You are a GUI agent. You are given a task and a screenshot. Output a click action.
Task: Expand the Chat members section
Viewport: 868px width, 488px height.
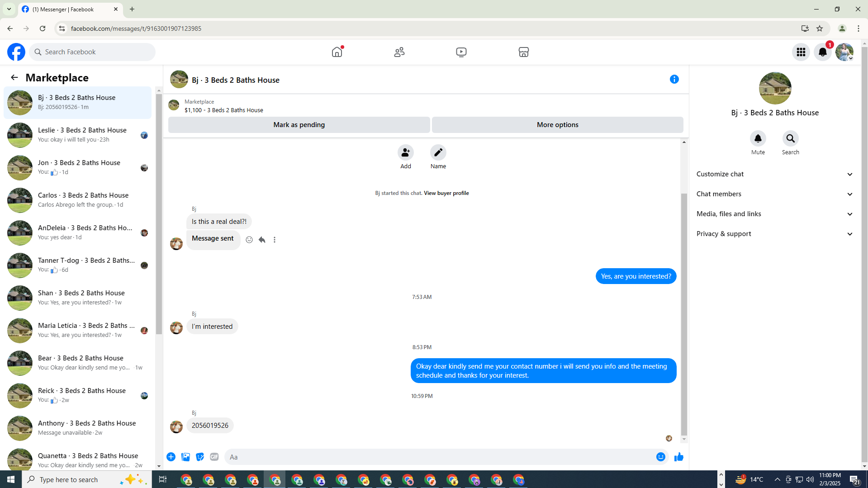(775, 194)
